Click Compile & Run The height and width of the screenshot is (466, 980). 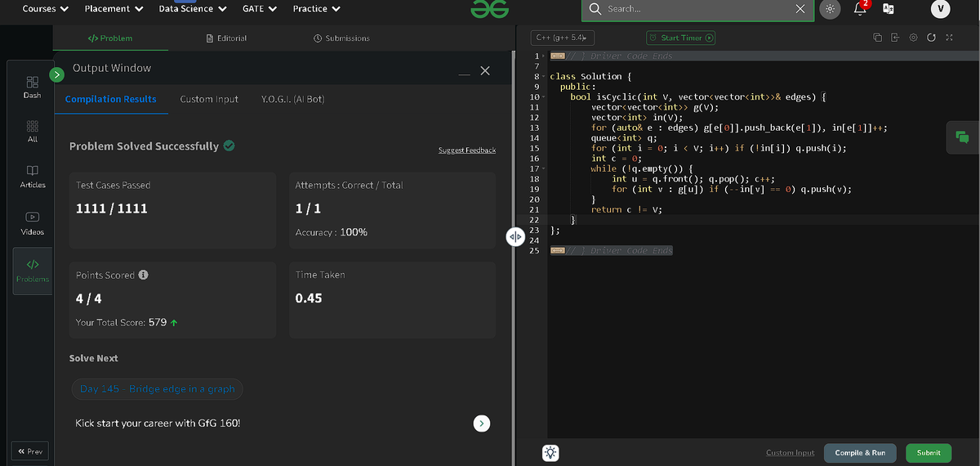pos(860,452)
